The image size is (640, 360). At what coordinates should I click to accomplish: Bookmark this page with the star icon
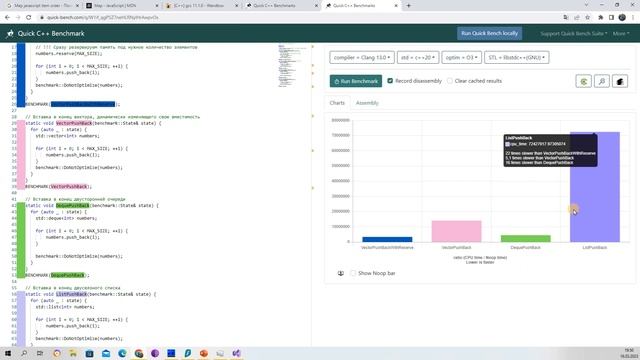point(588,18)
